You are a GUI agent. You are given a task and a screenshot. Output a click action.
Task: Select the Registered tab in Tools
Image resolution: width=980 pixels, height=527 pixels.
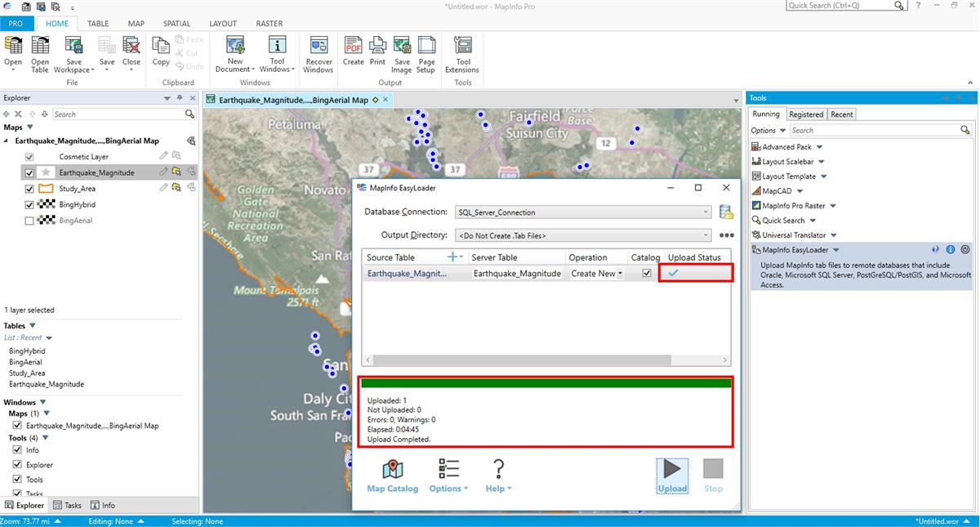pos(806,114)
